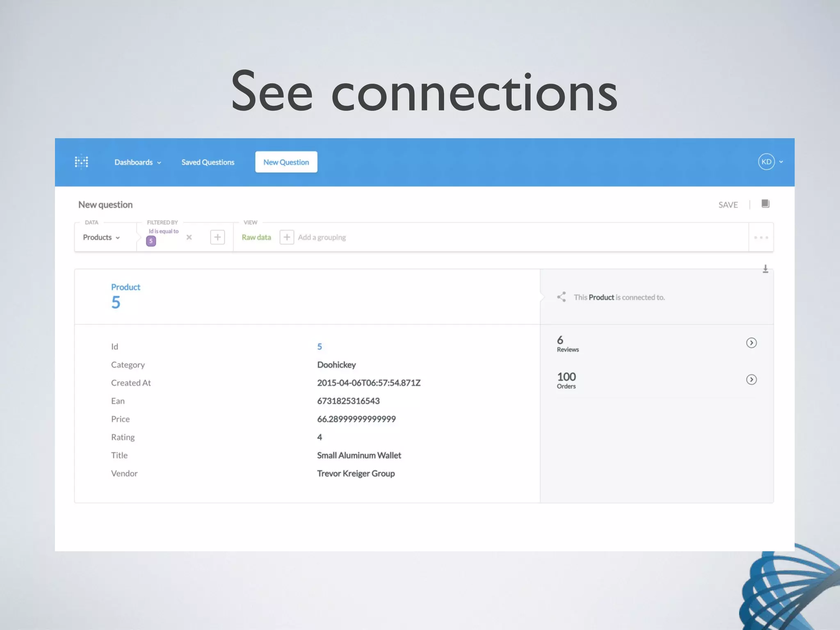The width and height of the screenshot is (840, 630).
Task: Select the Raw data view option
Action: pyautogui.click(x=256, y=237)
